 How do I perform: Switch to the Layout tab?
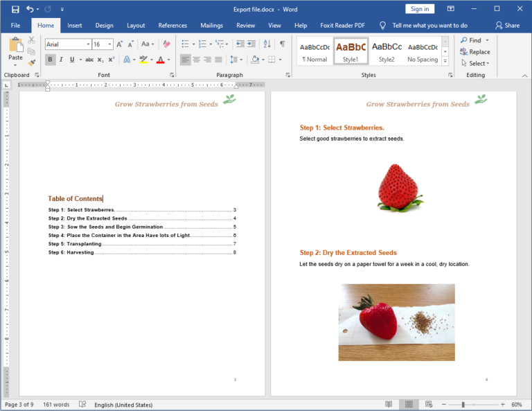pos(136,26)
